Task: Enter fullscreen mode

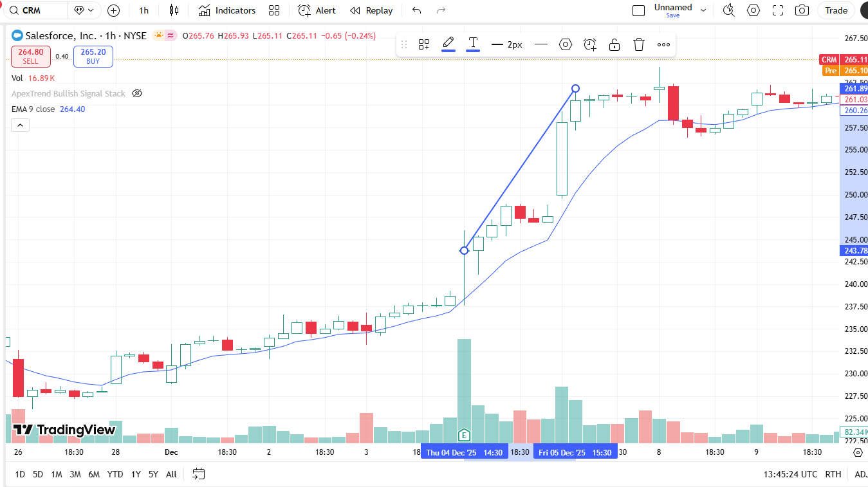Action: coord(777,10)
